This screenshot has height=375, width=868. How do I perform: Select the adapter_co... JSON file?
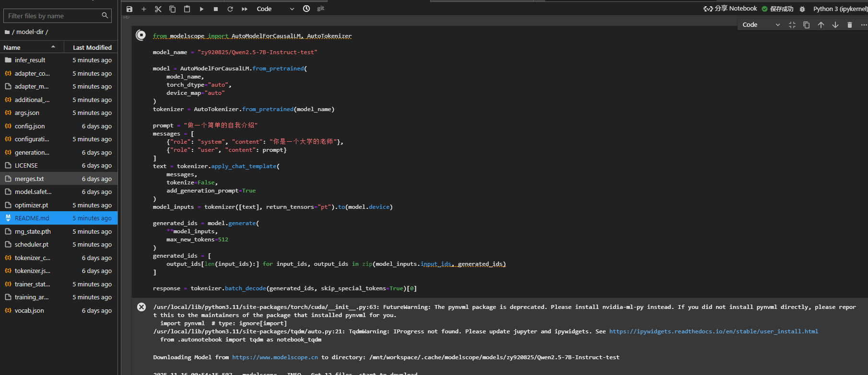[59, 73]
